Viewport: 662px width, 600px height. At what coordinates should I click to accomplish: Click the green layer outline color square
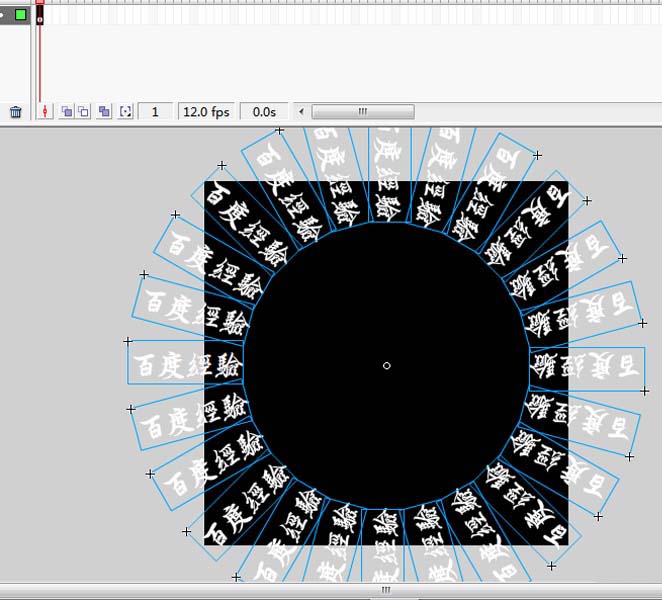(20, 15)
